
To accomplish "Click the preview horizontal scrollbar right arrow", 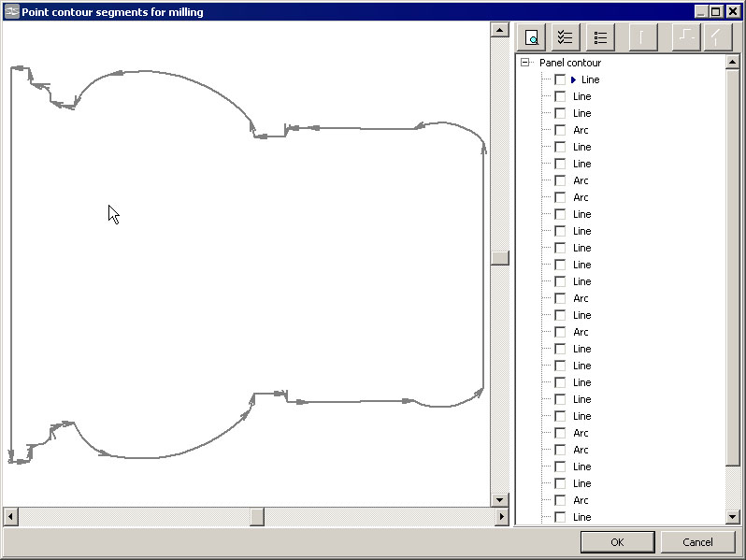I will 501,517.
